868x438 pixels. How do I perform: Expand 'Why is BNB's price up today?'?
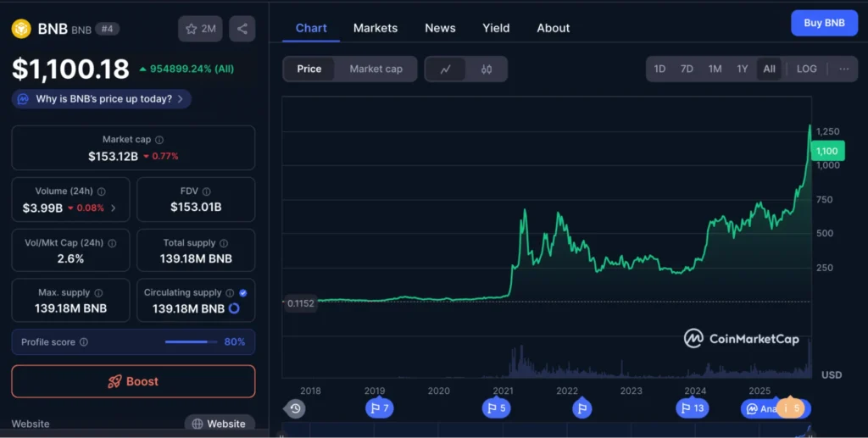pyautogui.click(x=102, y=99)
